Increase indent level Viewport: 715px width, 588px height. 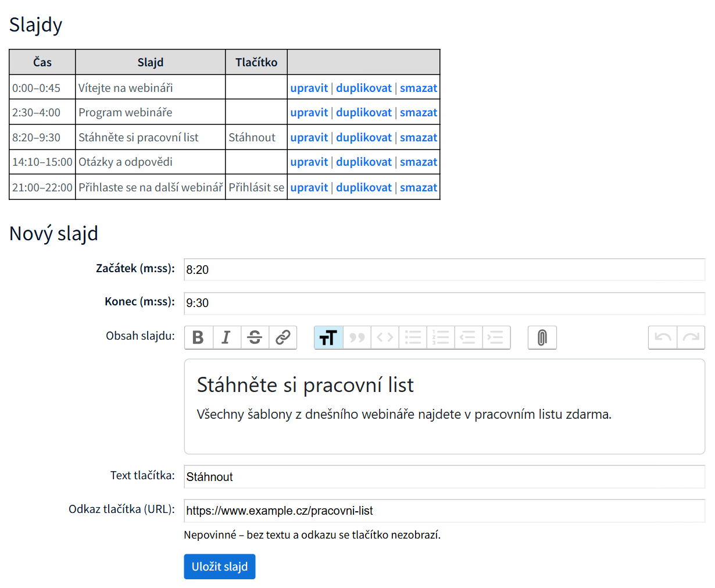coord(496,337)
